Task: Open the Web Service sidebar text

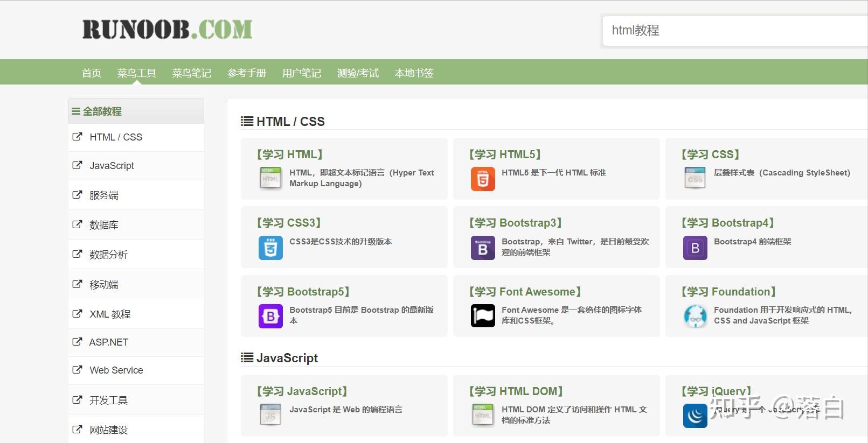Action: pos(116,370)
